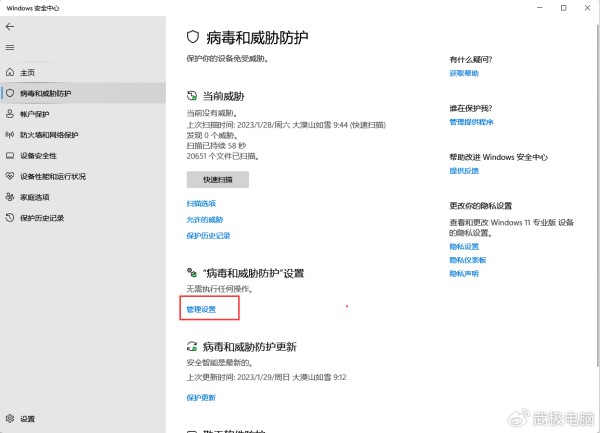Open 主页 home icon in sidebar

(x=10, y=73)
